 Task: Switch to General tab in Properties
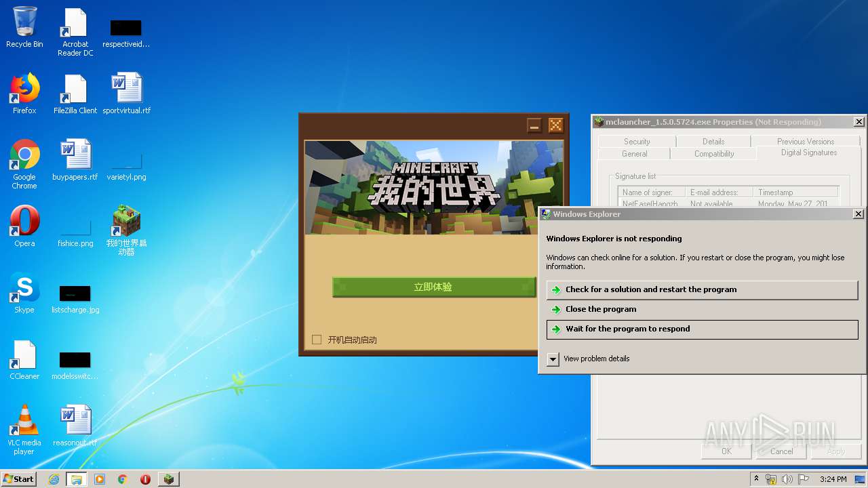(x=635, y=154)
